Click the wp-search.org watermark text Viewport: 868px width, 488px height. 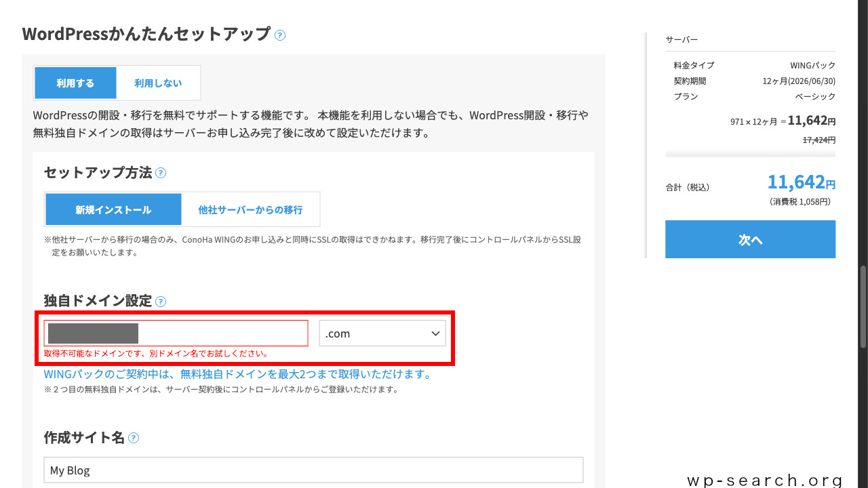pyautogui.click(x=764, y=479)
